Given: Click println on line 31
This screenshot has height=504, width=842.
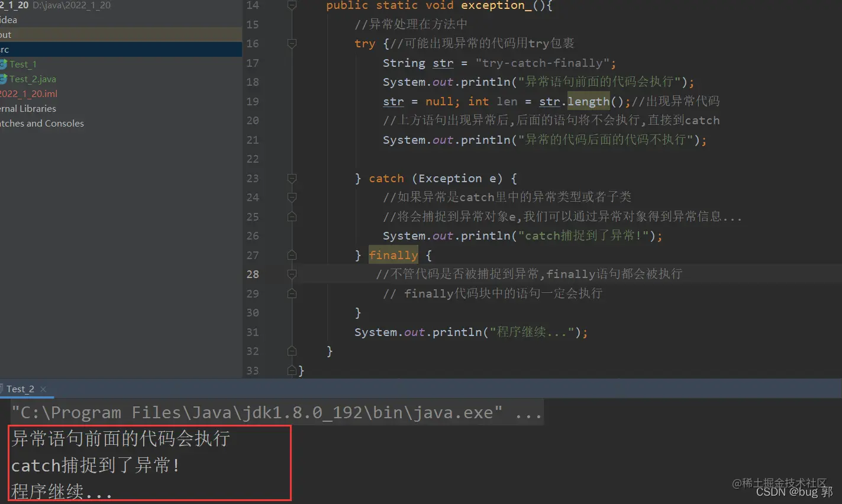Looking at the screenshot, I should [x=457, y=332].
